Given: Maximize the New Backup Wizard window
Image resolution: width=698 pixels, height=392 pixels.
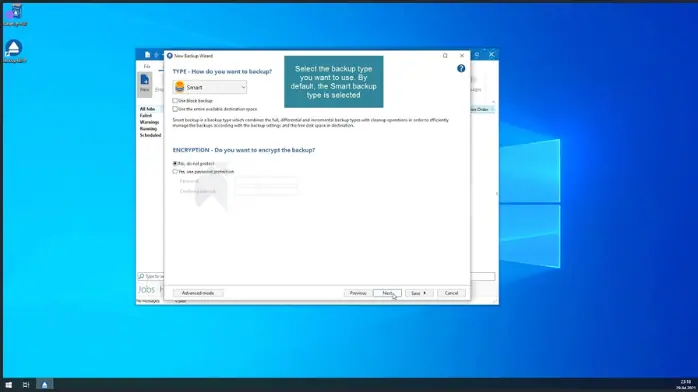Looking at the screenshot, I should click(x=445, y=56).
